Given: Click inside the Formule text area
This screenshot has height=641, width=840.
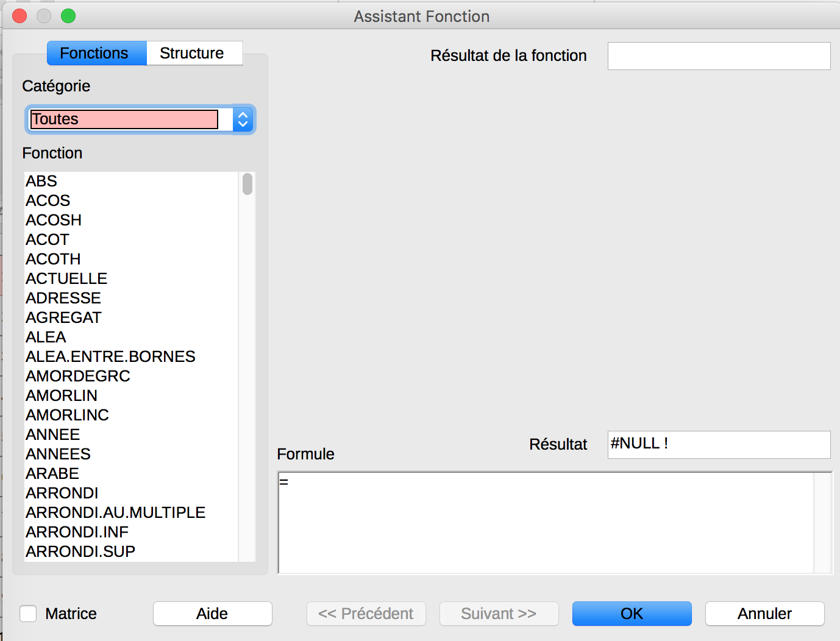Looking at the screenshot, I should click(x=546, y=523).
